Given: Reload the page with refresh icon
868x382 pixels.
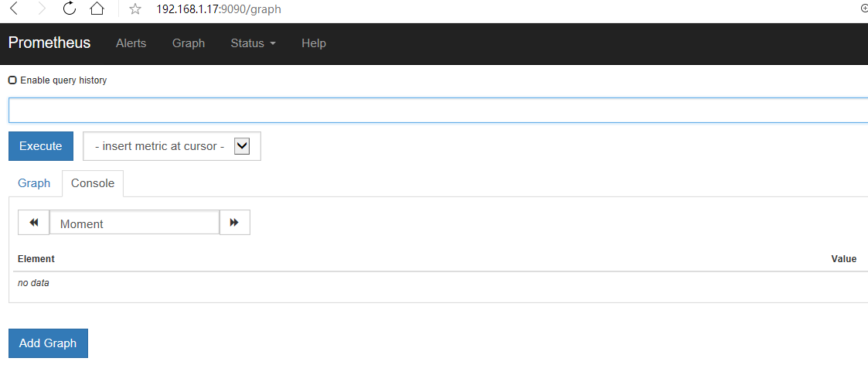Looking at the screenshot, I should [70, 9].
